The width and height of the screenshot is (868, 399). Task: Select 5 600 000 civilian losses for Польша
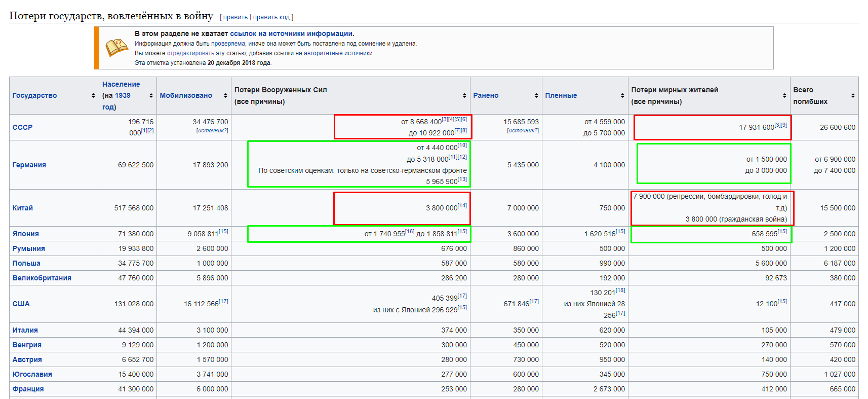pos(771,263)
